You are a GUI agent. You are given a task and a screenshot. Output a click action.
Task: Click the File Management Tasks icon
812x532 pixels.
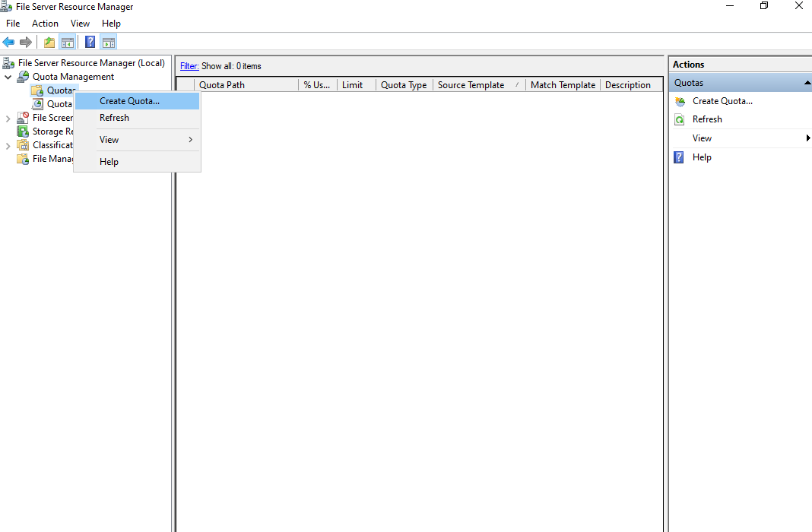(x=23, y=159)
